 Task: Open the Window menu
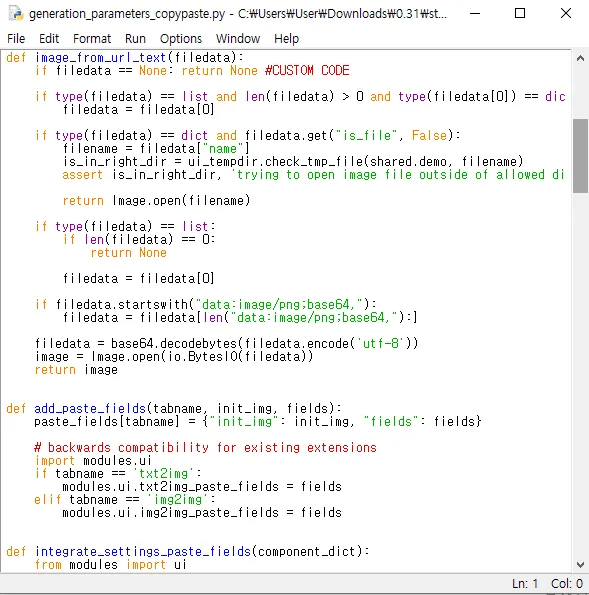coord(238,38)
